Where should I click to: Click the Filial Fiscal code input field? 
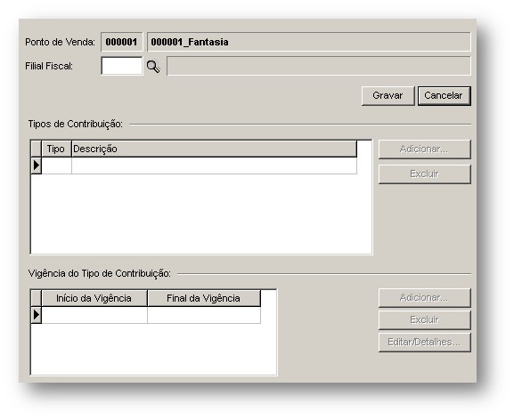point(122,66)
